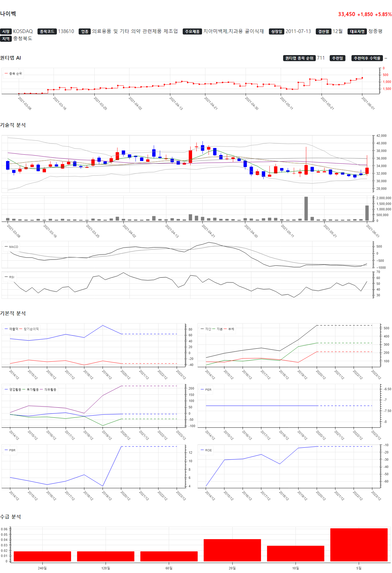
Task: Click the 당기순이익 legend entry
Action: pyautogui.click(x=29, y=329)
